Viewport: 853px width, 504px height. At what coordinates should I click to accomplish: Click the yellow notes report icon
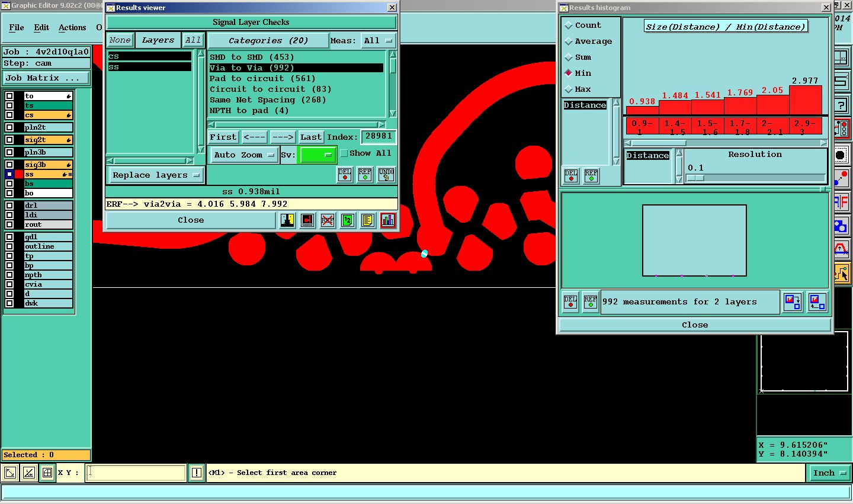(368, 220)
